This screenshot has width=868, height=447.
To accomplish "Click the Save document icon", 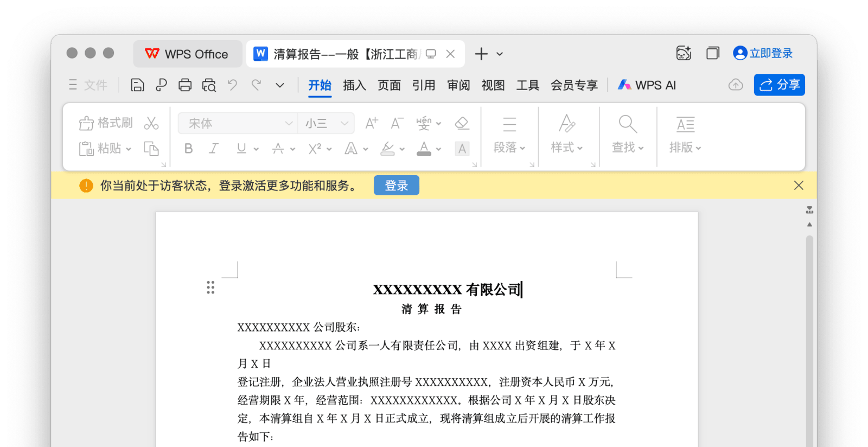I will pyautogui.click(x=137, y=85).
